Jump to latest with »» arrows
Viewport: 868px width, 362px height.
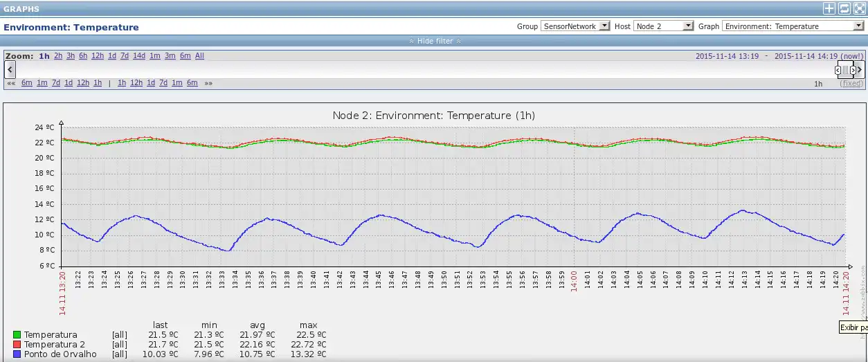coord(208,83)
